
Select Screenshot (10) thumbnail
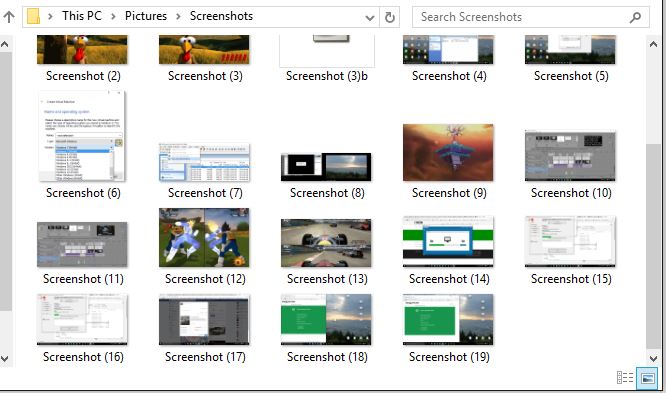click(x=570, y=156)
